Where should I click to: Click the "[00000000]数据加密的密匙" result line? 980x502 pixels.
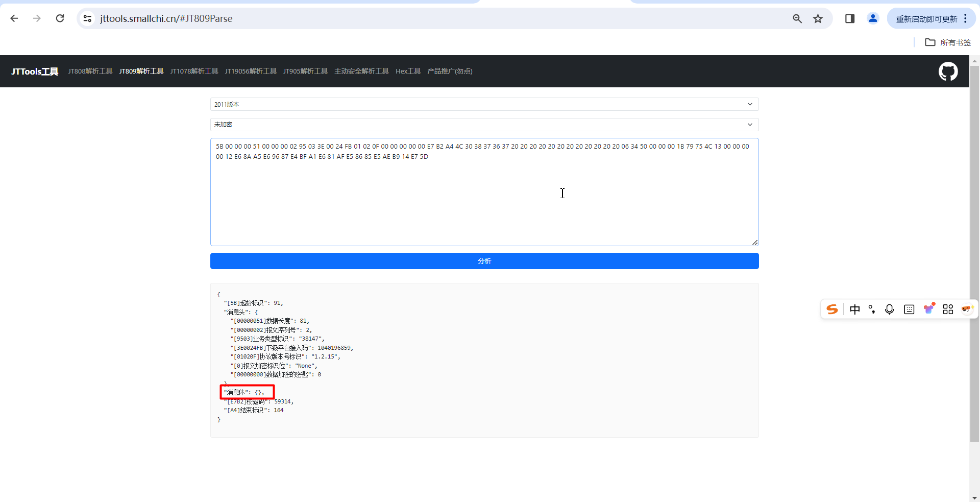click(x=276, y=374)
